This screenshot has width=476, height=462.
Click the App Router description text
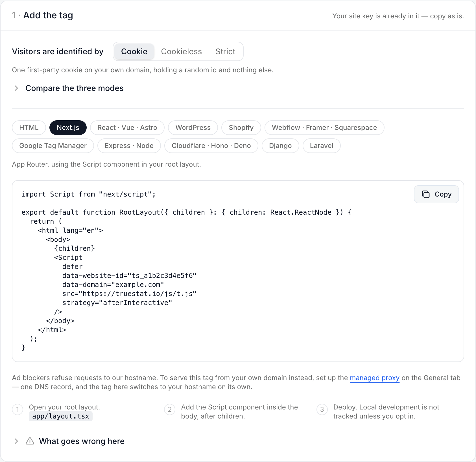[106, 164]
